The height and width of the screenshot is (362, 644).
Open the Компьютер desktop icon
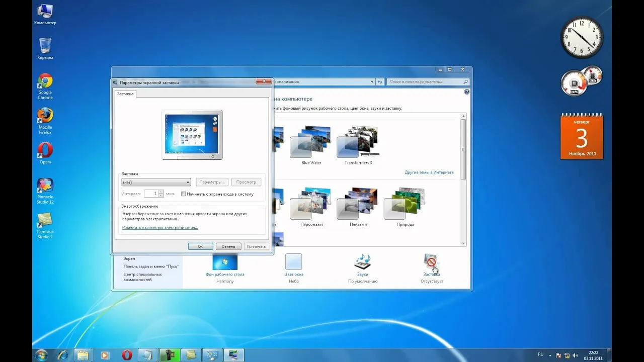pos(45,14)
